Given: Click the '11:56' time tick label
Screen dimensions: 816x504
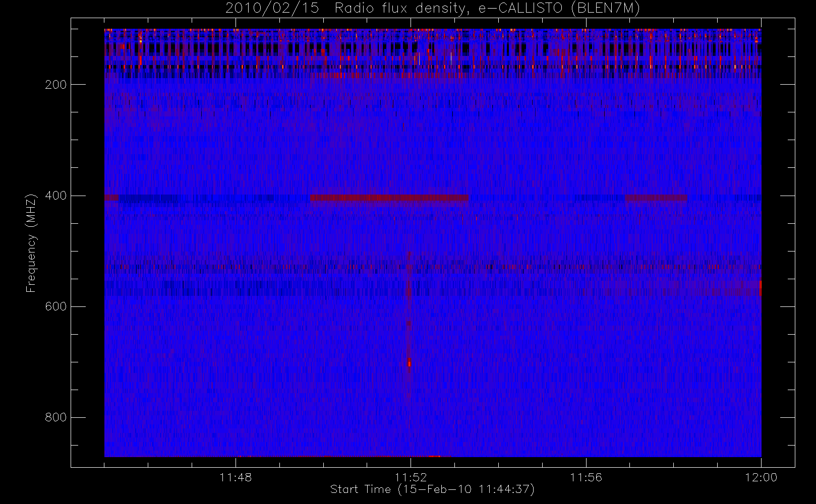Looking at the screenshot, I should click(x=586, y=477).
